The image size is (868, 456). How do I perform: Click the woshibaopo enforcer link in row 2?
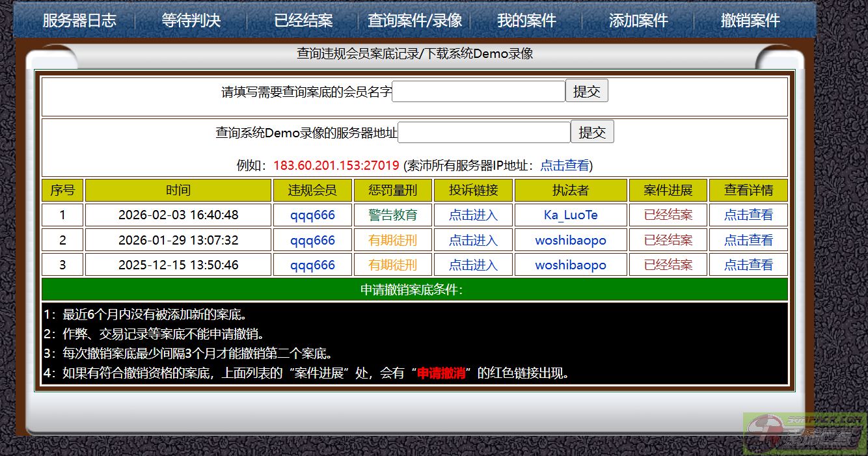[x=571, y=240]
